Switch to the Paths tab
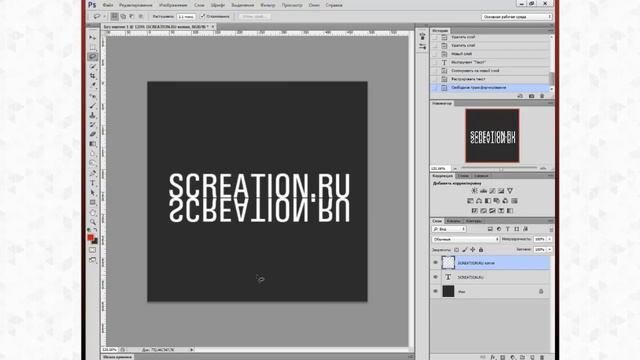This screenshot has height=360, width=640. pyautogui.click(x=473, y=221)
